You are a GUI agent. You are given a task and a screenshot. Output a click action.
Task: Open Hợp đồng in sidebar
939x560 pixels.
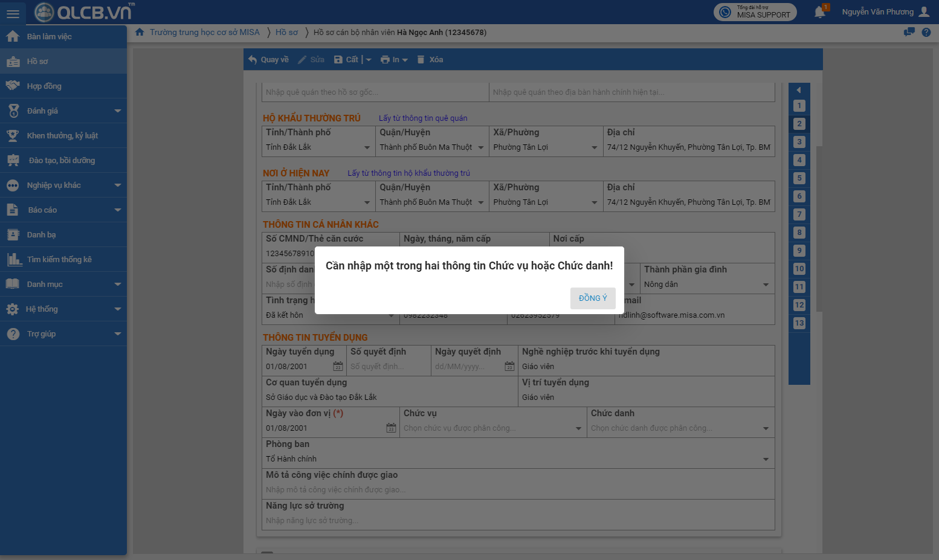(44, 86)
